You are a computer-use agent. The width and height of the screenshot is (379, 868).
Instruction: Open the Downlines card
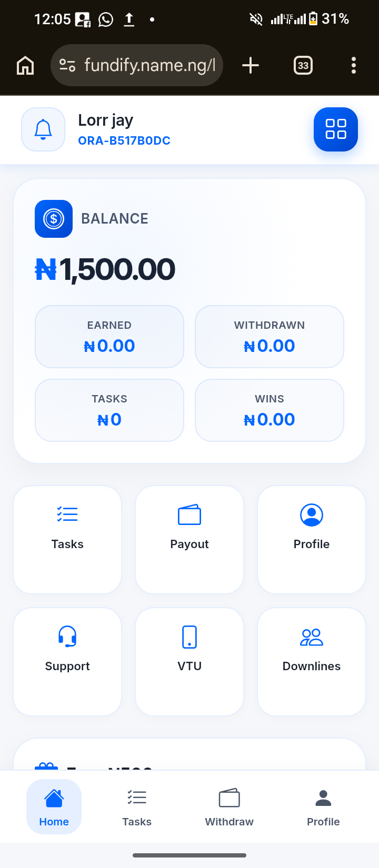312,661
